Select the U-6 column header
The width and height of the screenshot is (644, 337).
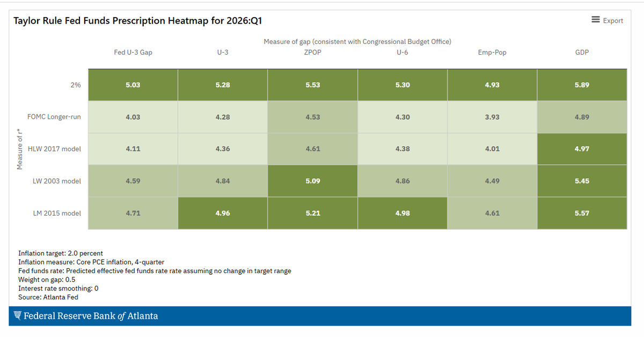(x=402, y=53)
